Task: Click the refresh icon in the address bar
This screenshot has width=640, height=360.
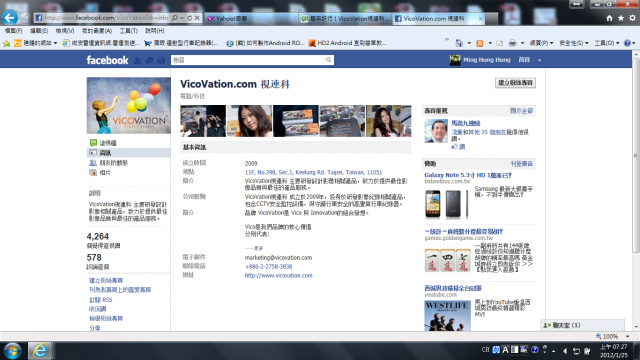Action: tap(189, 18)
